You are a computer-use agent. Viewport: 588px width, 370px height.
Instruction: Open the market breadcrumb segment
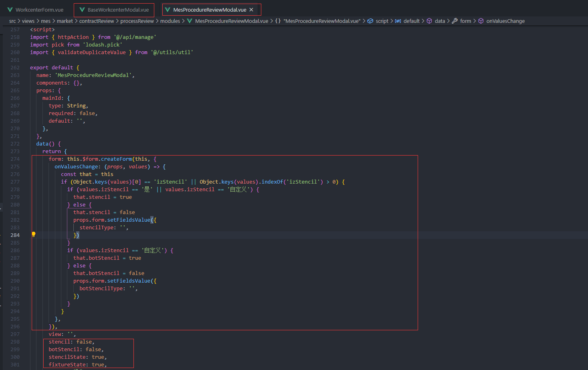click(x=65, y=21)
